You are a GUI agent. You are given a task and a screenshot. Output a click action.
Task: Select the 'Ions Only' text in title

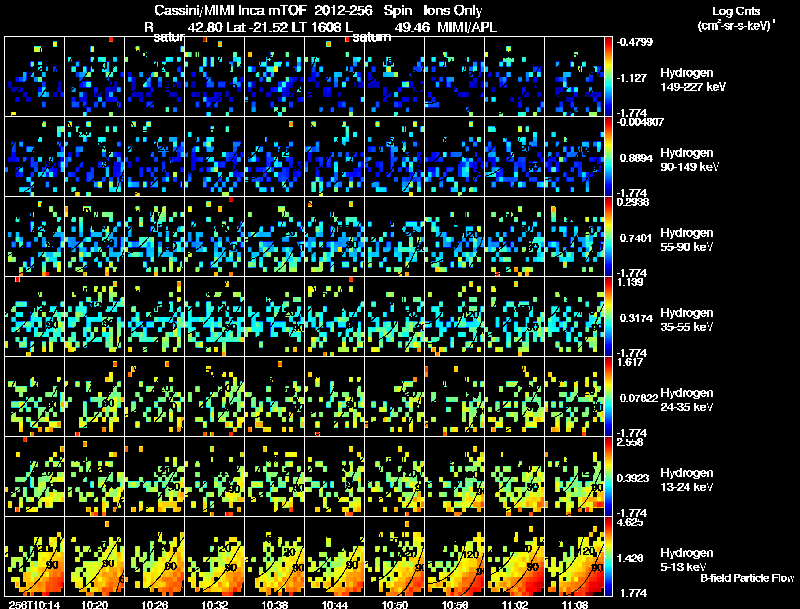coord(453,10)
